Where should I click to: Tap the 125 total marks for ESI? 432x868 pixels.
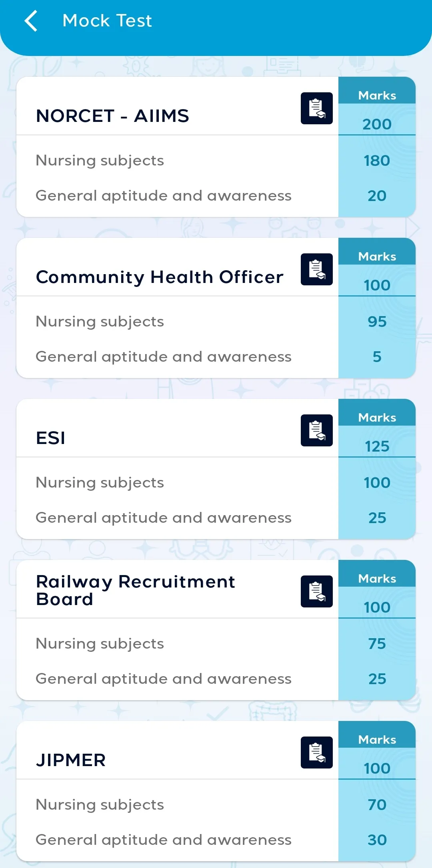click(377, 446)
